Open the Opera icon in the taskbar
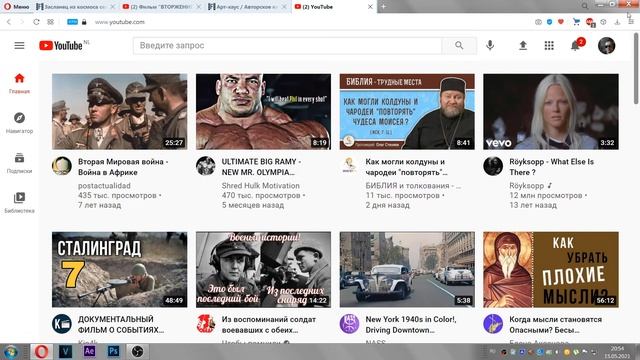 click(41, 351)
